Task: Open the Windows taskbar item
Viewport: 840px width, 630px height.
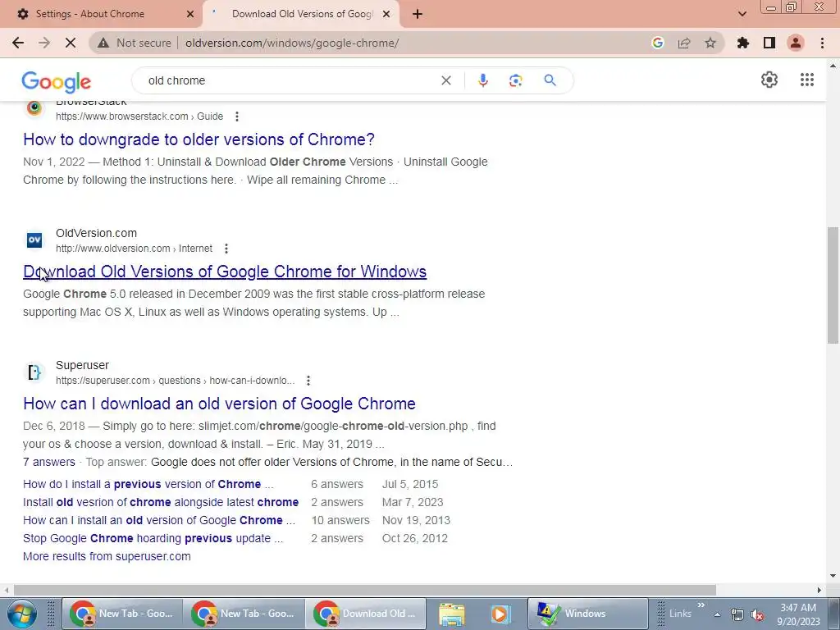Action: click(x=587, y=614)
